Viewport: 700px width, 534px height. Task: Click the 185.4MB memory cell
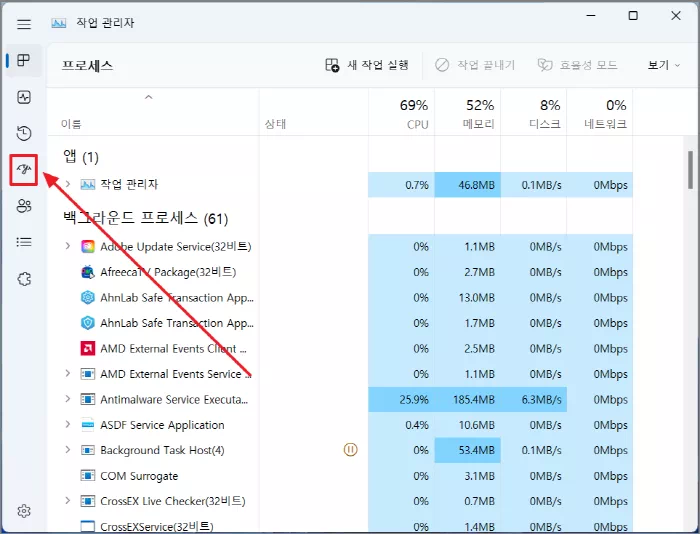467,400
